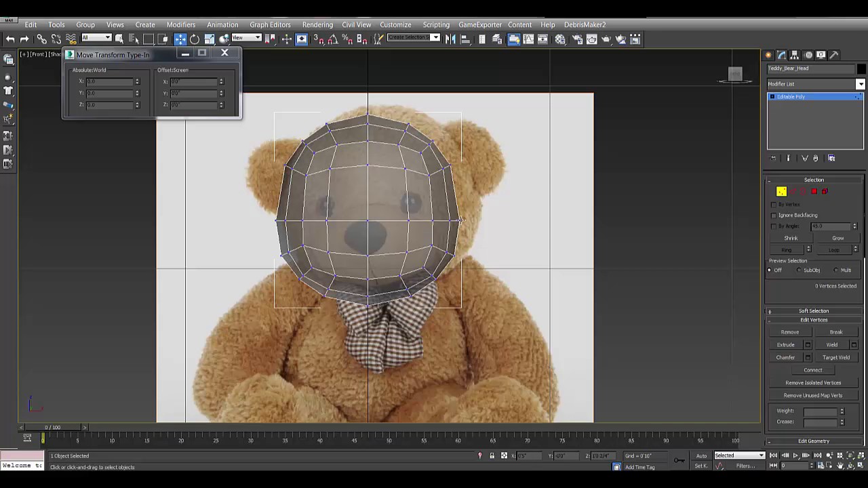Image resolution: width=868 pixels, height=488 pixels.
Task: Activate the Select and Rotate tool
Action: point(195,39)
